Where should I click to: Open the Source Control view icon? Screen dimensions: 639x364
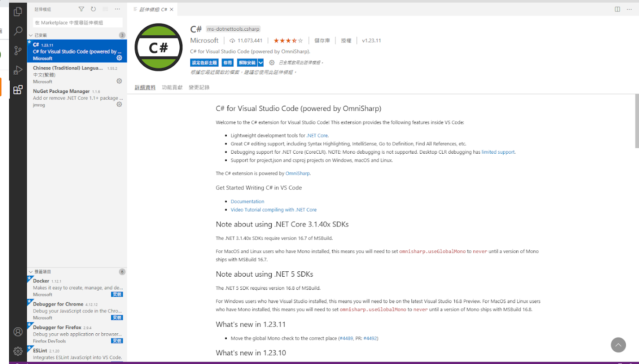pos(18,50)
